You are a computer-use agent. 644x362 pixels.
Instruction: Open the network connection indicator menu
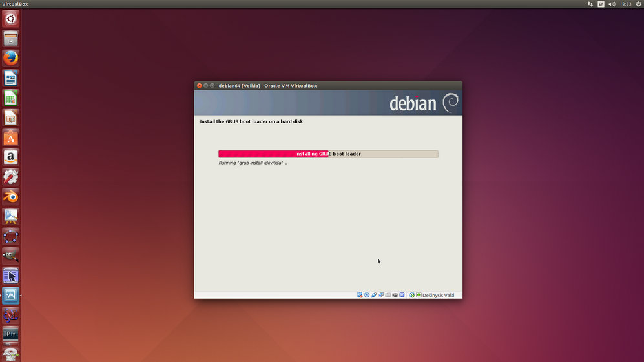(590, 4)
